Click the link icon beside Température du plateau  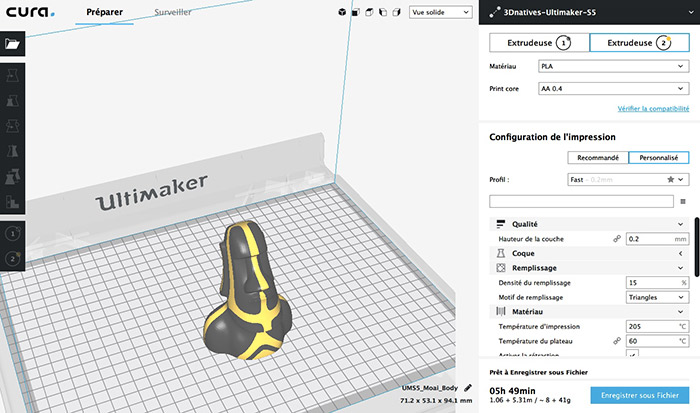pyautogui.click(x=617, y=341)
